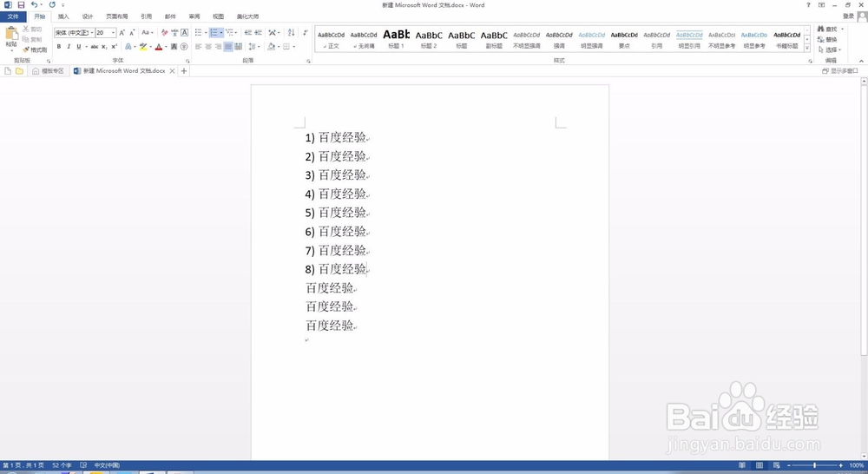This screenshot has width=868, height=474.
Task: Toggle Italic formatting
Action: coord(69,47)
